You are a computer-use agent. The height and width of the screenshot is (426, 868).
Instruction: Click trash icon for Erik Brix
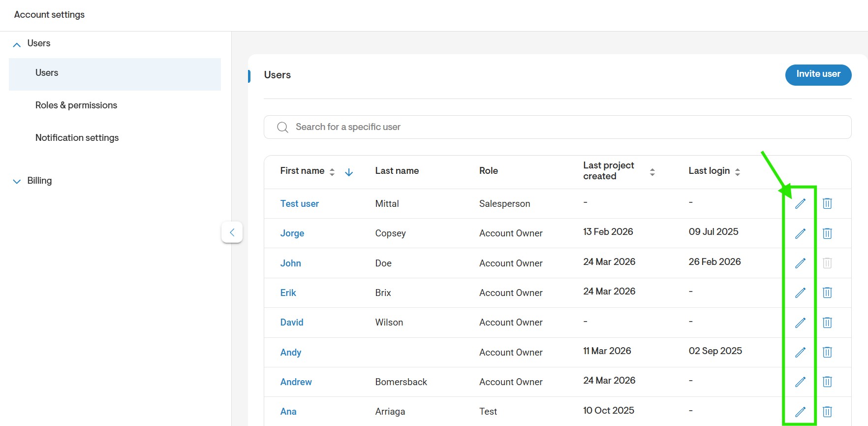pos(827,293)
